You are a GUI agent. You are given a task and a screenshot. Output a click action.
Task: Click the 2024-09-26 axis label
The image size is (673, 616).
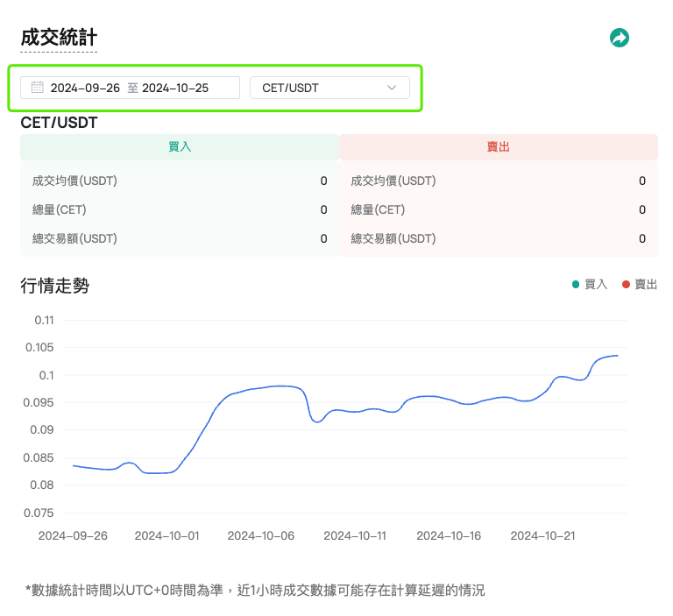coord(73,535)
